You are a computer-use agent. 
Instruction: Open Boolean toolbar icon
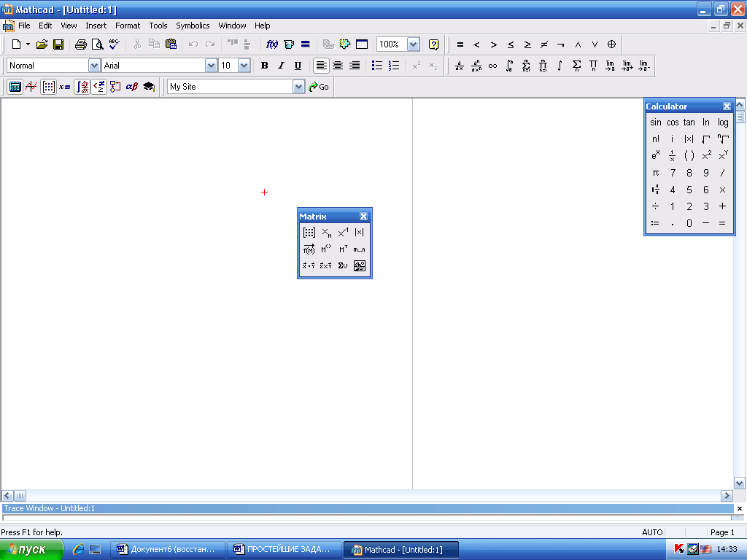98,87
